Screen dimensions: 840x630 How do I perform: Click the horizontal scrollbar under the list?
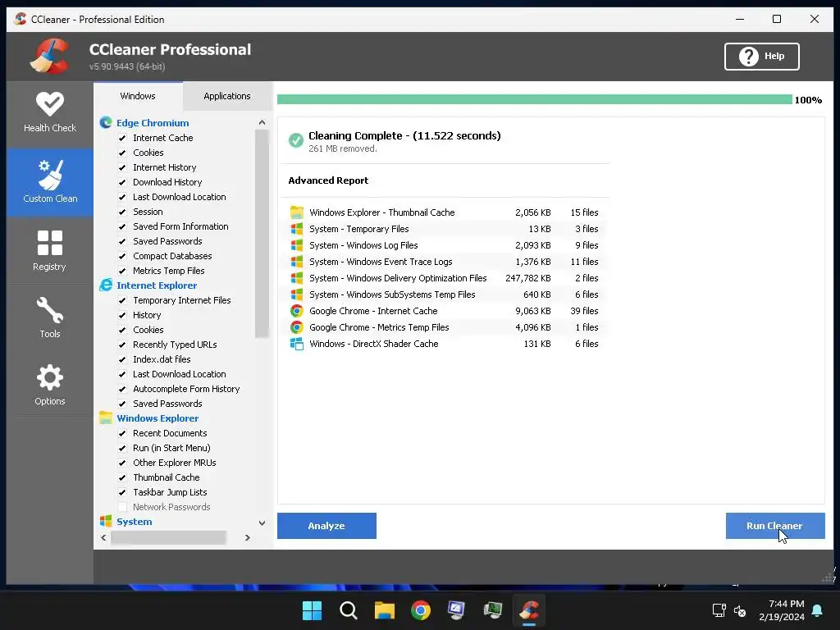click(x=168, y=537)
